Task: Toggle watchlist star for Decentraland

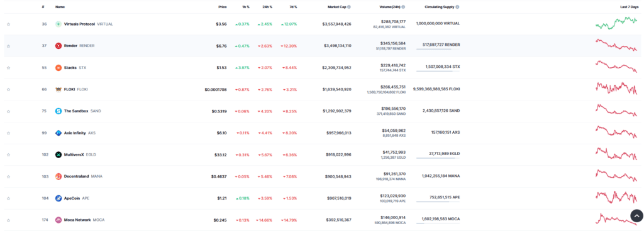Action: pos(8,176)
